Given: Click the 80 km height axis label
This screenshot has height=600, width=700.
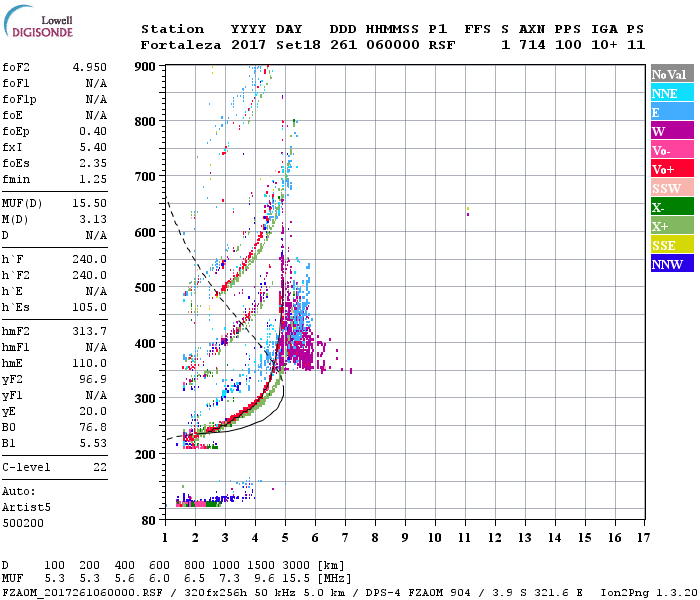Looking at the screenshot, I should 149,521.
